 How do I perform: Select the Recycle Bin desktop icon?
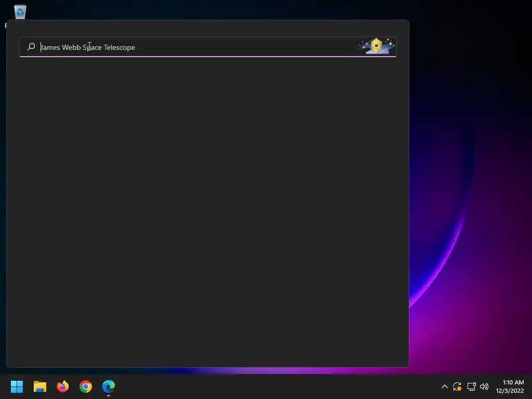pyautogui.click(x=20, y=12)
